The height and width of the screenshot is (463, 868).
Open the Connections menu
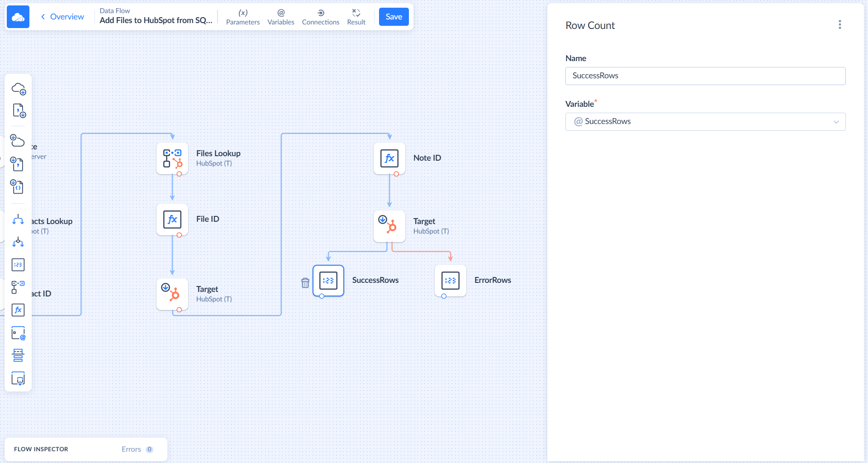[x=320, y=17]
